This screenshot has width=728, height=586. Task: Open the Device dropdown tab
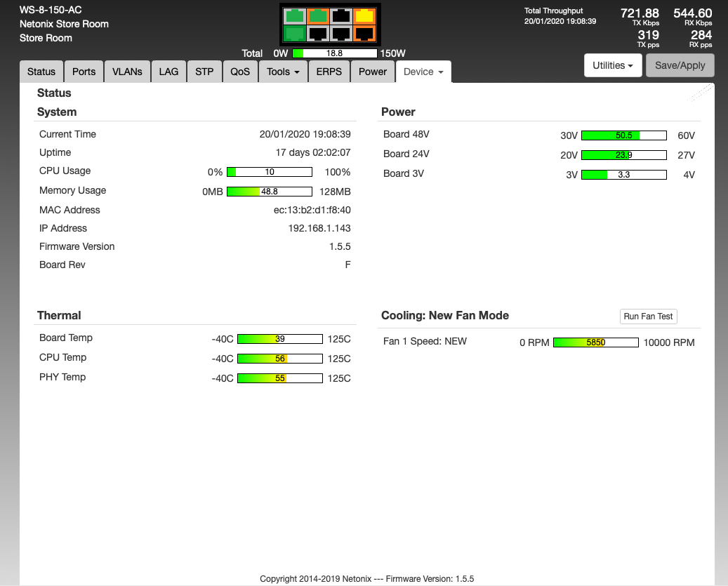pyautogui.click(x=423, y=72)
